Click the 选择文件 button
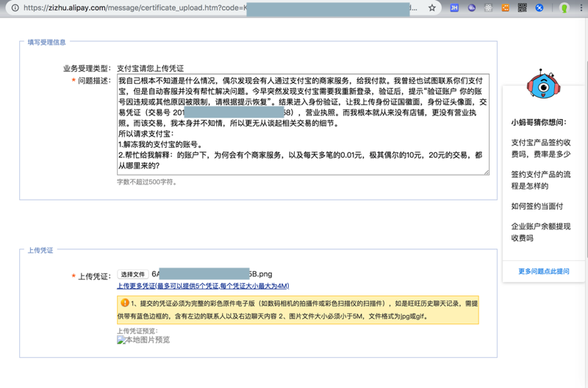This screenshot has width=588, height=388. pyautogui.click(x=133, y=274)
